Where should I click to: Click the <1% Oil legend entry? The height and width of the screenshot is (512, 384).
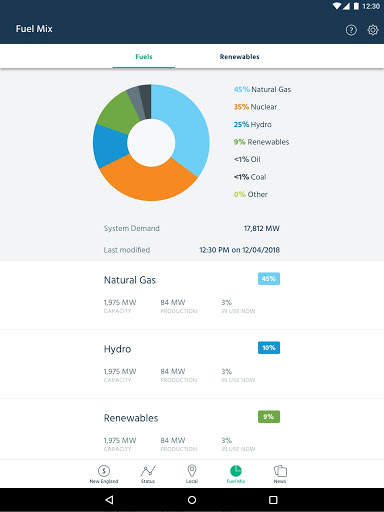coord(247,159)
